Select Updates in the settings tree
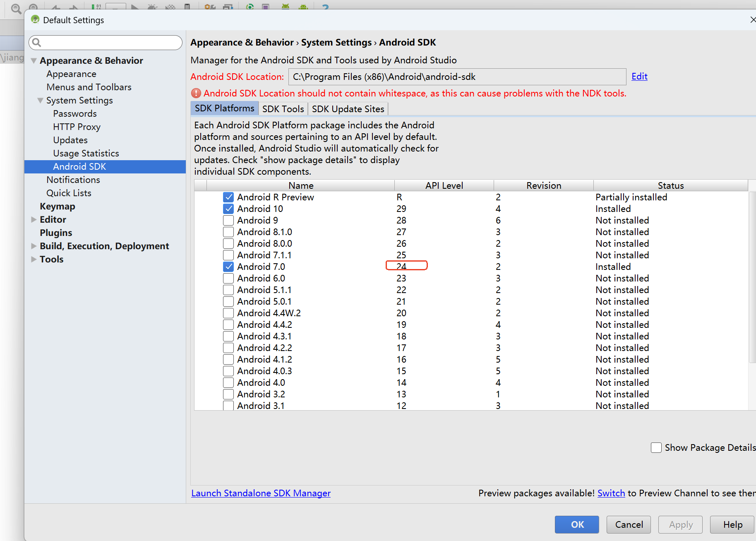The width and height of the screenshot is (756, 541). (70, 140)
